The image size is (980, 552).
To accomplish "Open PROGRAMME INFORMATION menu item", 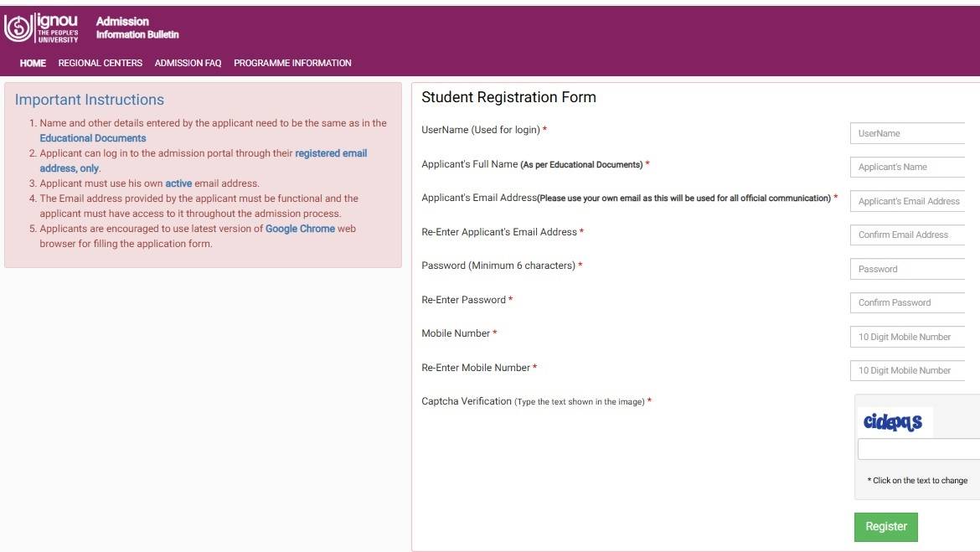I will [292, 63].
